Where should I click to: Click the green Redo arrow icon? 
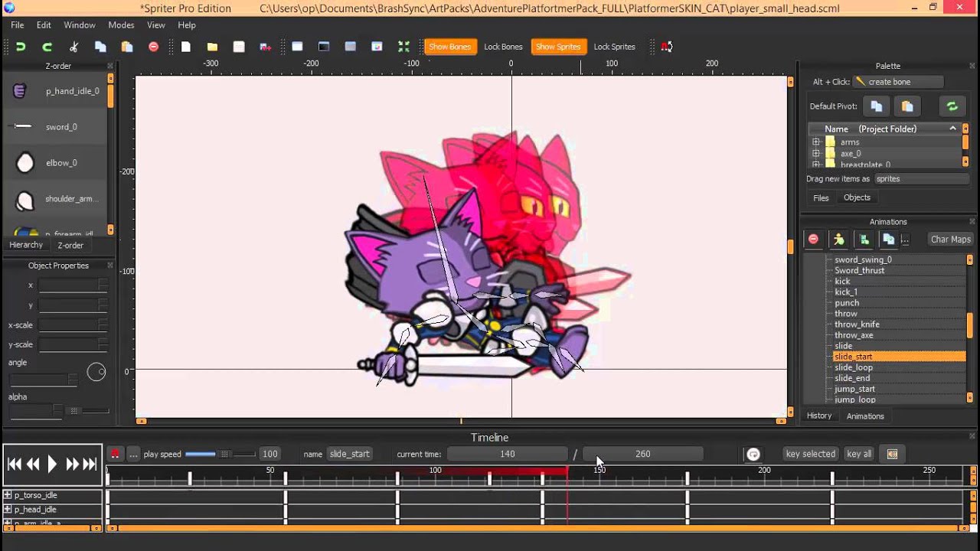click(x=47, y=47)
